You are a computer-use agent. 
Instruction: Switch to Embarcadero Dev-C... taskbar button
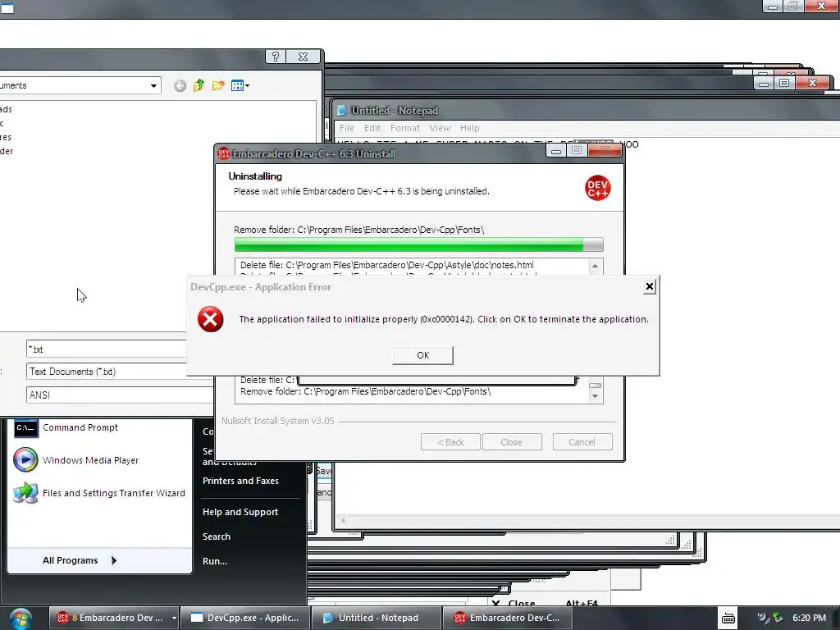507,618
